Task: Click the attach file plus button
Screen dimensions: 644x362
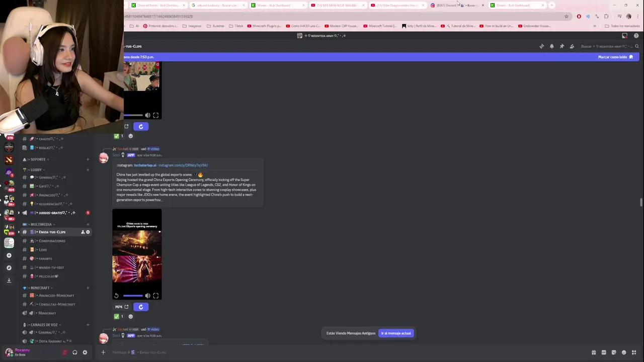Action: pos(103,352)
